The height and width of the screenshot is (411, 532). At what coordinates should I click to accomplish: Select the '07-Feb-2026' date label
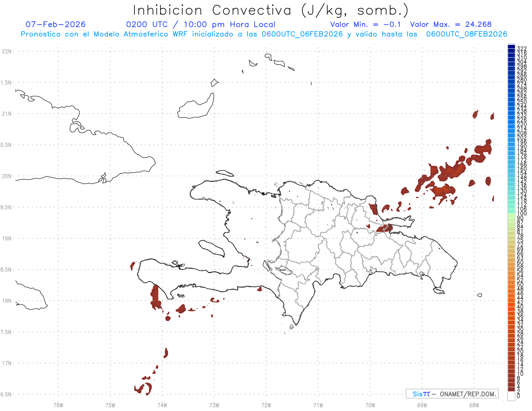(55, 24)
